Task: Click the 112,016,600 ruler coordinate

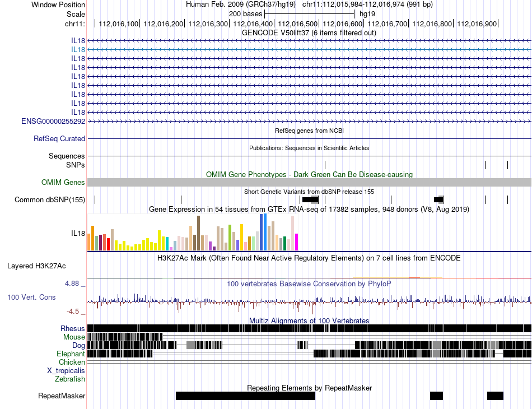Action: [x=342, y=24]
